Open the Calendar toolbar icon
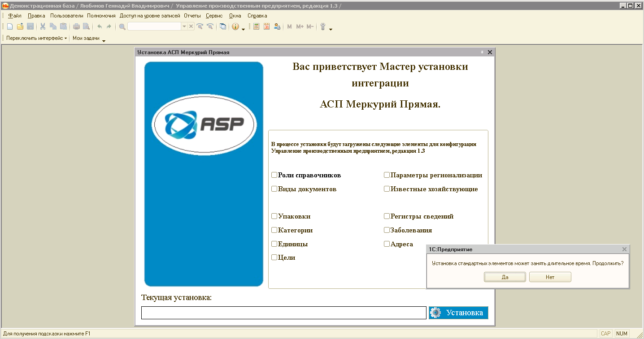The height and width of the screenshot is (339, 644). pyautogui.click(x=267, y=26)
